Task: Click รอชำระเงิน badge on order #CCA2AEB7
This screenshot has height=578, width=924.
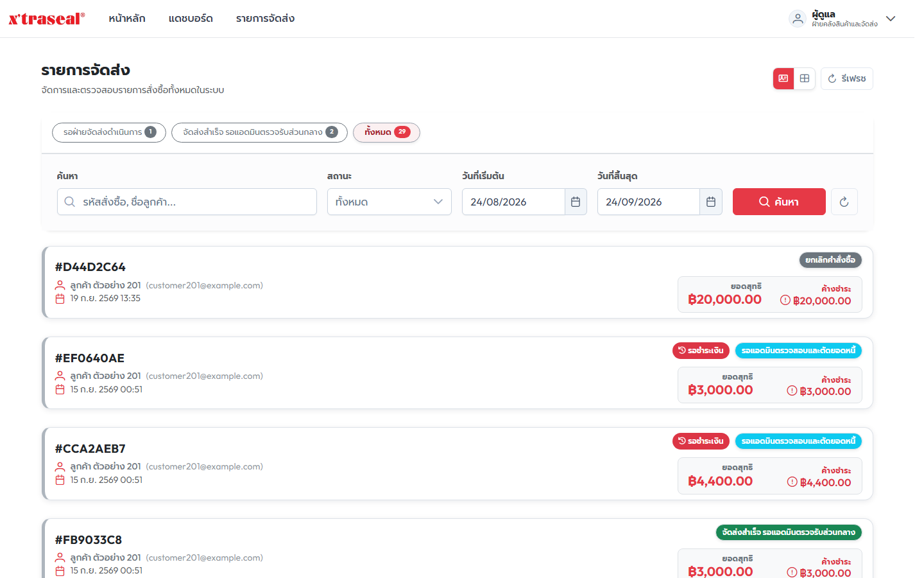Action: click(x=701, y=441)
